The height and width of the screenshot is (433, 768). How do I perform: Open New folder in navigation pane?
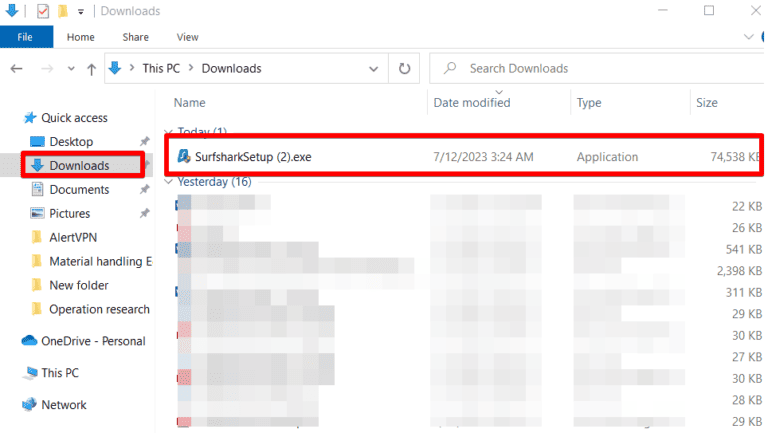pos(79,286)
